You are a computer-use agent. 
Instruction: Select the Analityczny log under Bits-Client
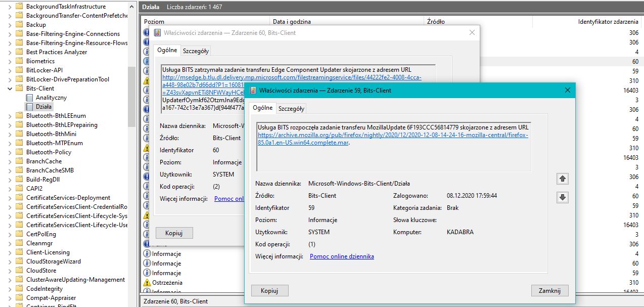click(52, 98)
